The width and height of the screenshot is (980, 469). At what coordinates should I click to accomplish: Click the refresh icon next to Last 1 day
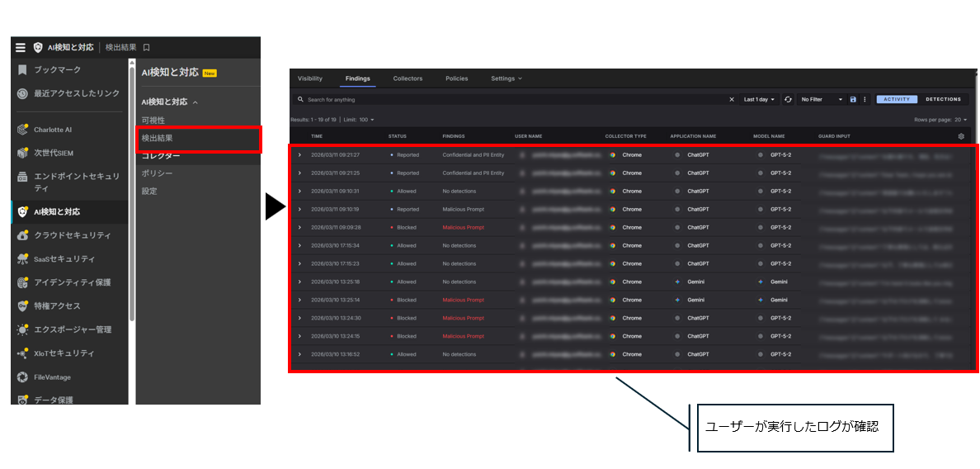pyautogui.click(x=788, y=99)
